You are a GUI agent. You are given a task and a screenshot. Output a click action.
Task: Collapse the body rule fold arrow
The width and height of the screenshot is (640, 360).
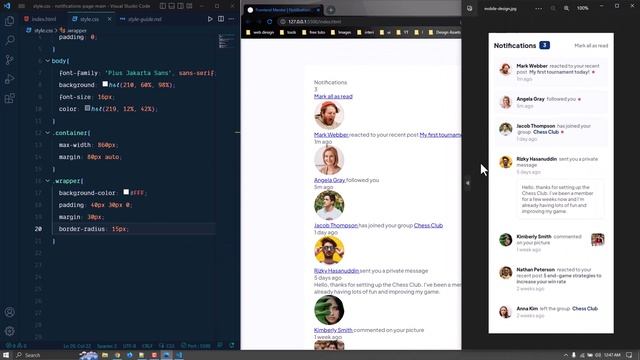[x=47, y=61]
